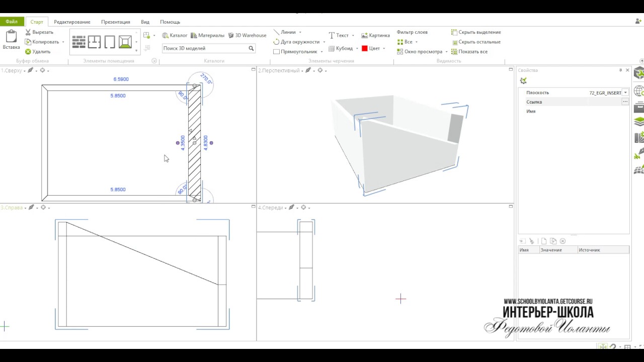Click the red Цвет color swatch
This screenshot has height=362, width=644.
tap(365, 48)
